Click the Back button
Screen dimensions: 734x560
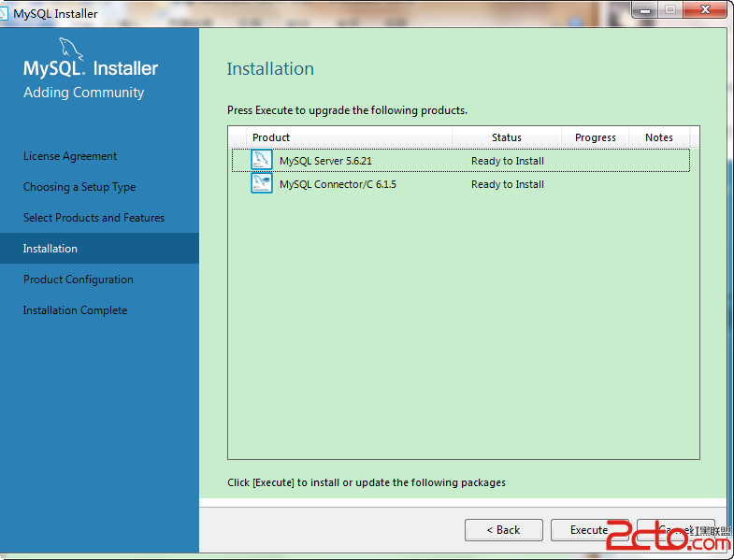click(x=504, y=529)
